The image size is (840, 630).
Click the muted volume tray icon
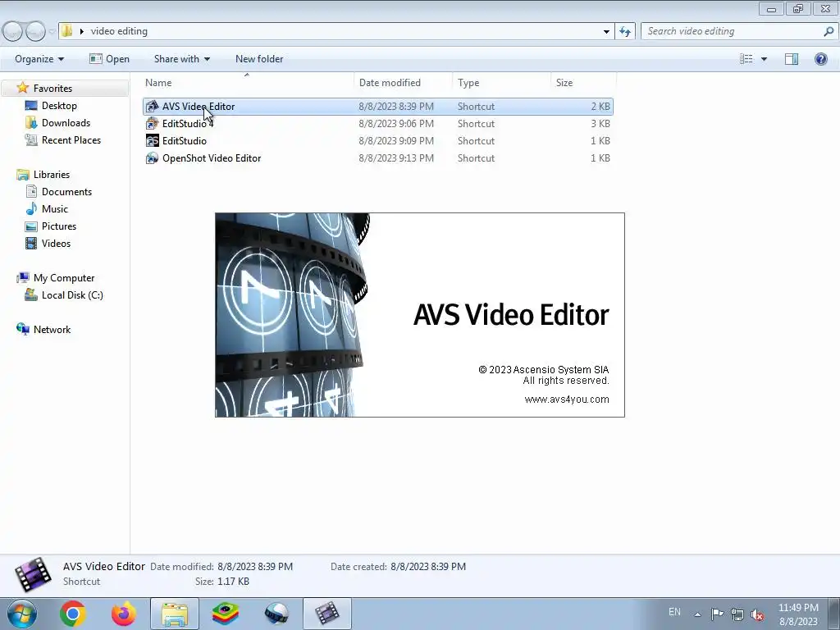[x=757, y=614]
